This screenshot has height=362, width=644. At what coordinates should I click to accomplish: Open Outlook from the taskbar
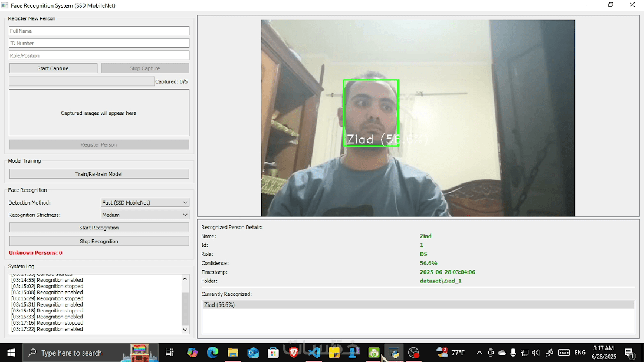point(253,353)
